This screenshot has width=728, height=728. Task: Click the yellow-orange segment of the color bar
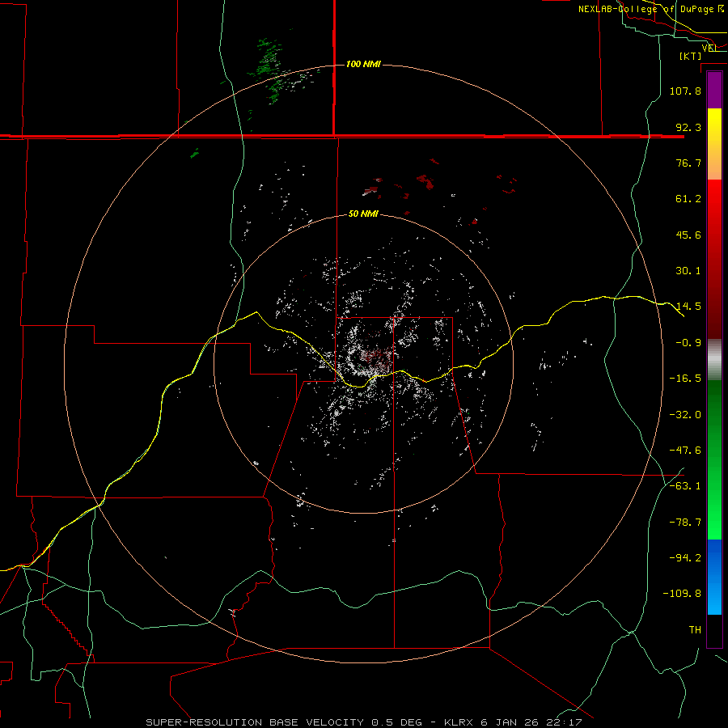click(x=714, y=144)
